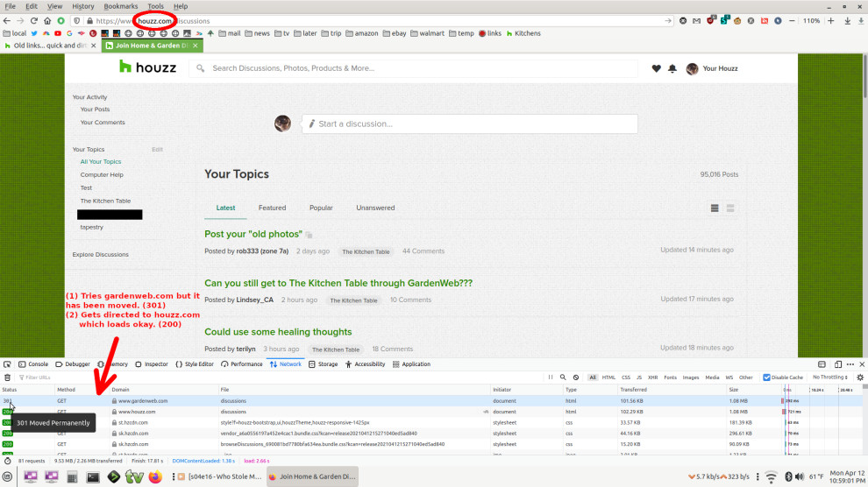Filter network requests by HTML
Image resolution: width=868 pixels, height=487 pixels.
[608, 378]
